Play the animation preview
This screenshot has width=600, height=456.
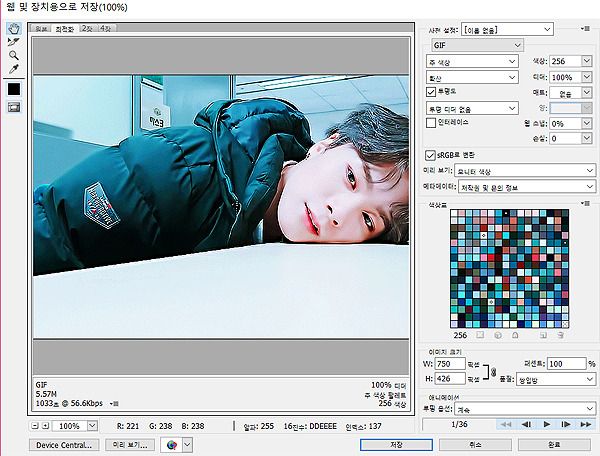point(546,424)
